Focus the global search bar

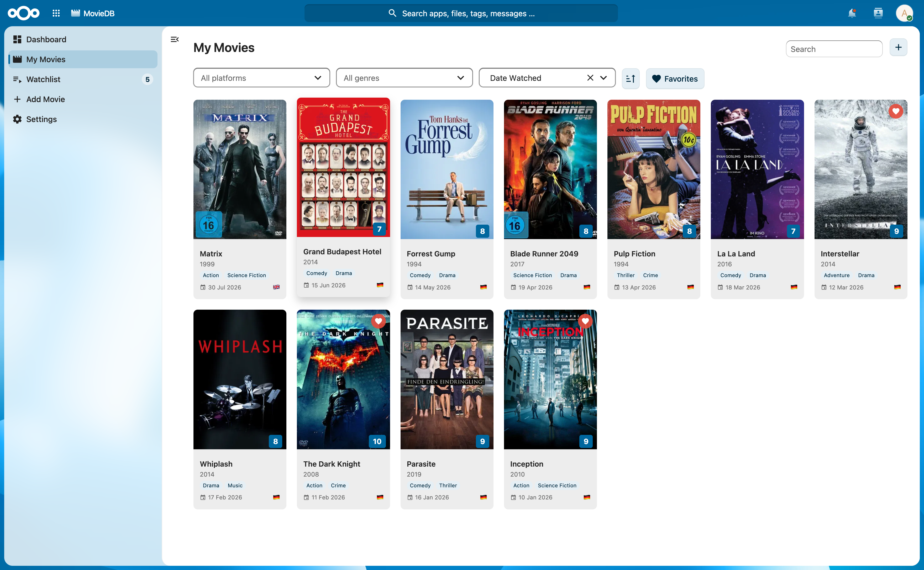tap(461, 13)
